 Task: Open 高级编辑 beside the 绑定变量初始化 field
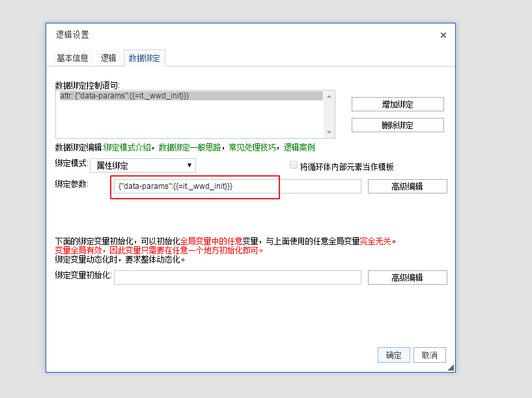(x=407, y=277)
